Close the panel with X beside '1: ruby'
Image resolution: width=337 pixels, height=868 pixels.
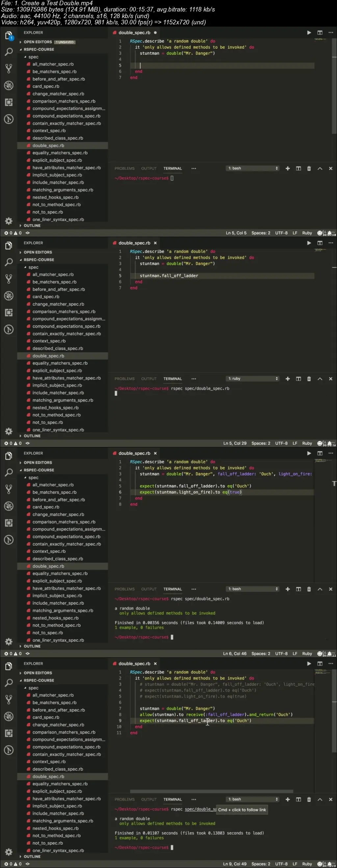[331, 379]
